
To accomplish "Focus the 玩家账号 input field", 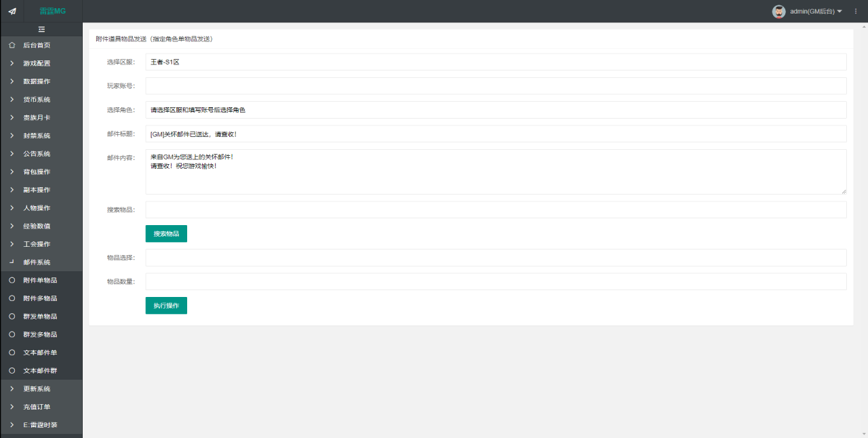I will coord(496,86).
